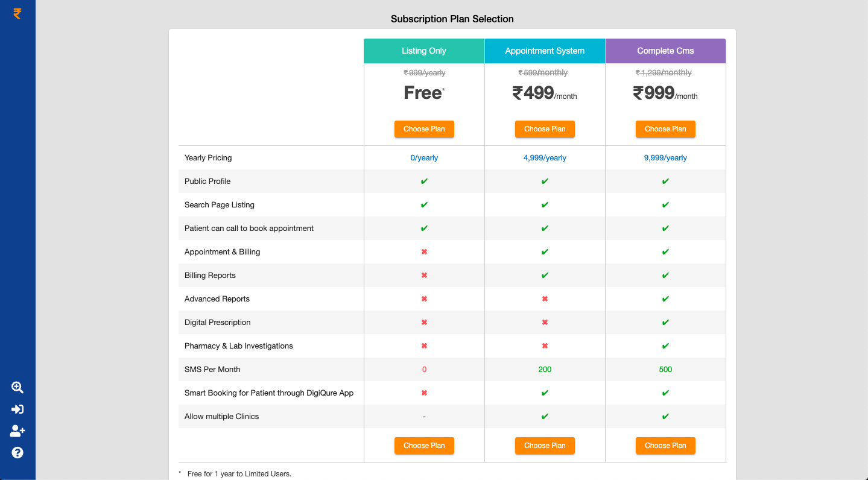Open the search magnifier icon in sidebar
The width and height of the screenshot is (868, 480).
[17, 388]
